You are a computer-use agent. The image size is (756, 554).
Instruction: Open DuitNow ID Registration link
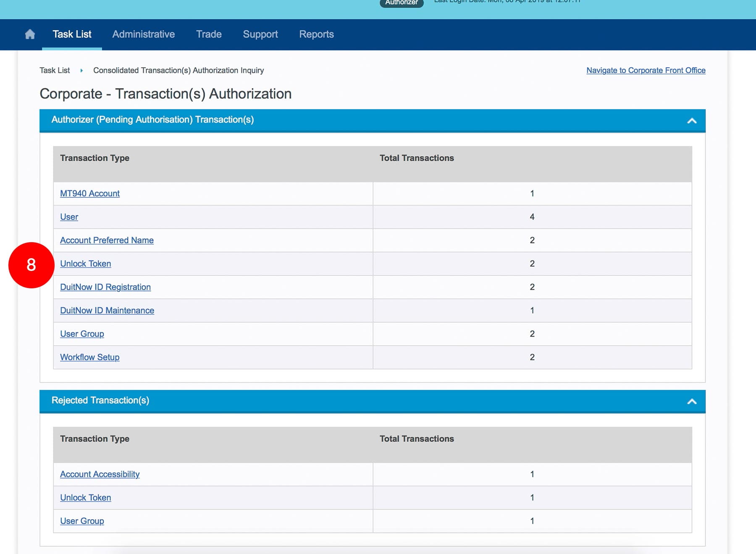tap(105, 287)
